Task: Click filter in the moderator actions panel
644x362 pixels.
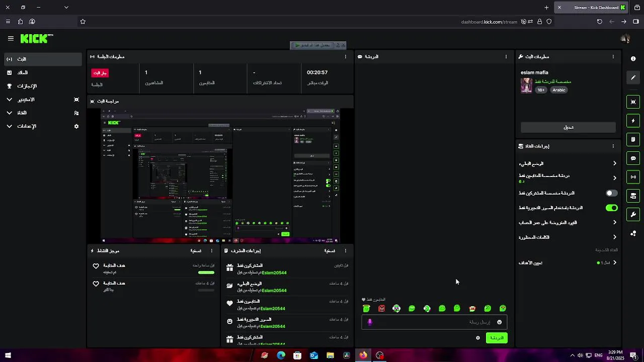Action: [330, 251]
